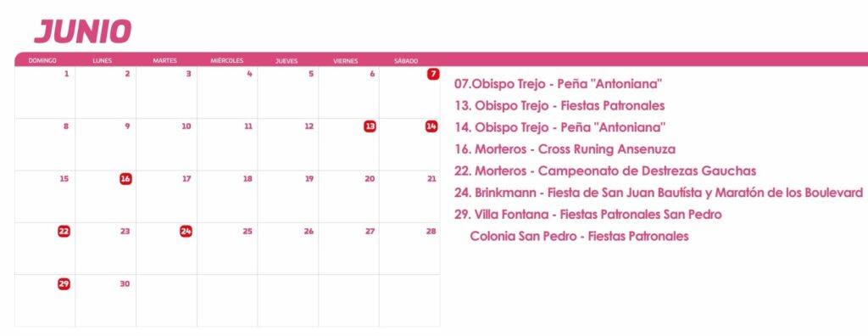Click Villa Fontana Fiestas Patronales San Pedro
The image size is (868, 336).
(x=588, y=214)
